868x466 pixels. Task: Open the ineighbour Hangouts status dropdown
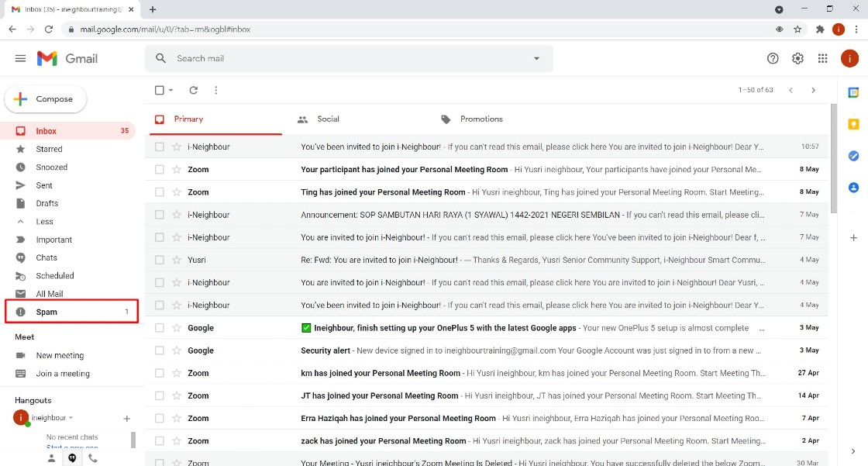pyautogui.click(x=71, y=418)
